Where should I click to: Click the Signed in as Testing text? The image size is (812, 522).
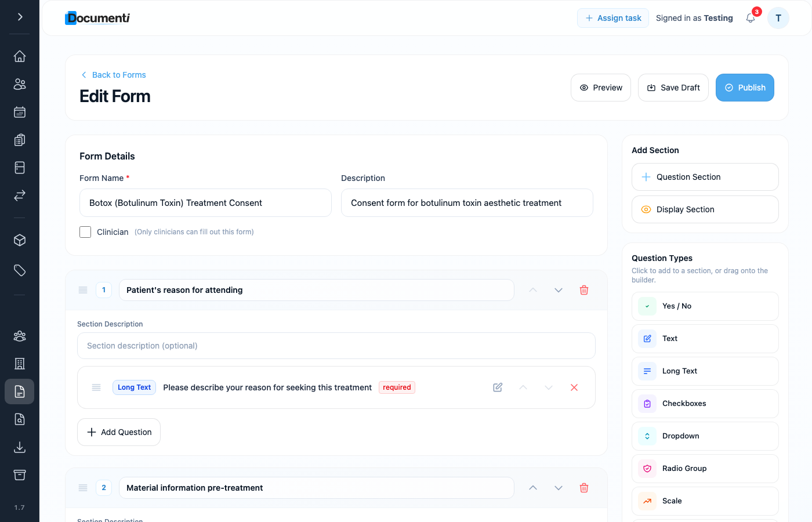(694, 18)
